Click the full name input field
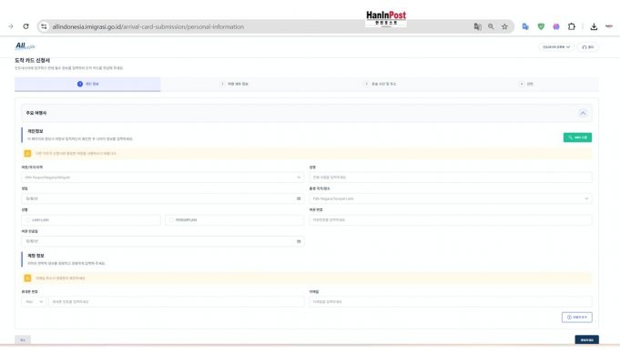Image resolution: width=620 pixels, height=364 pixels. pyautogui.click(x=450, y=177)
